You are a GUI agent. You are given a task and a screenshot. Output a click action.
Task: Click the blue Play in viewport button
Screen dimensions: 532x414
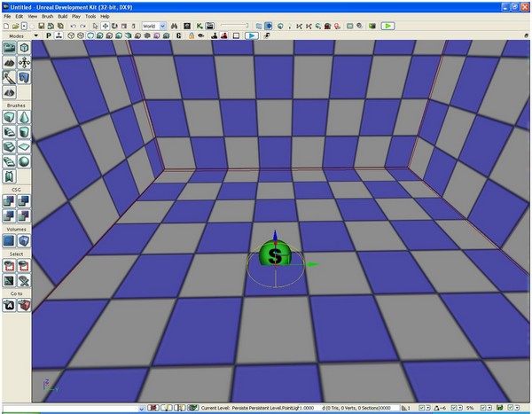click(x=252, y=35)
